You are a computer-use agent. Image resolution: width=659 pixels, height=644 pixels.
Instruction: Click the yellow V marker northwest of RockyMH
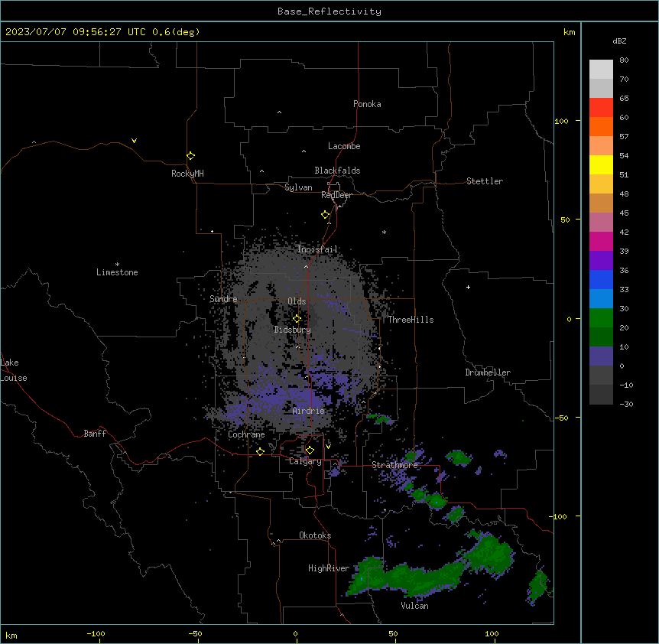point(134,141)
